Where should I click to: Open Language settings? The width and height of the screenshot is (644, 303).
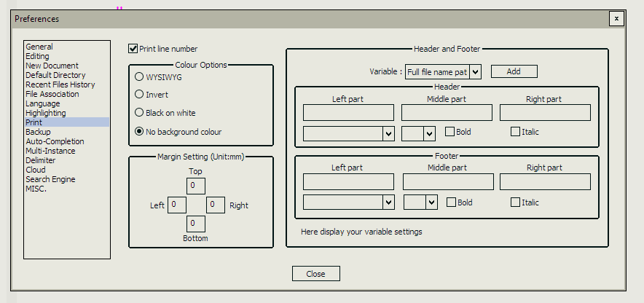coord(66,103)
